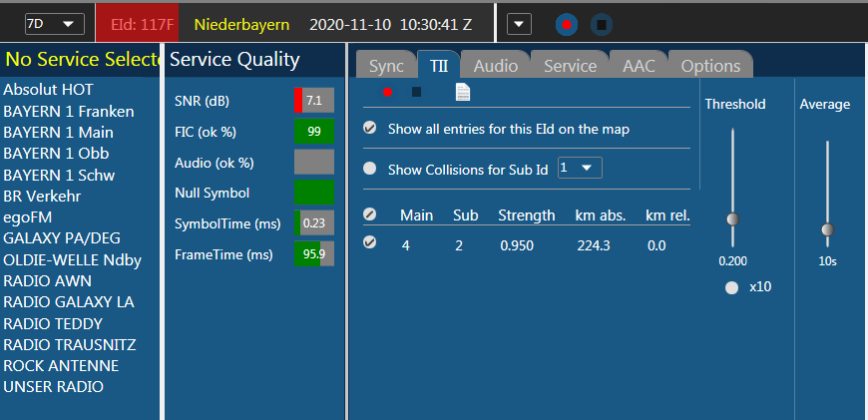Click the select-all icon in the table header
The height and width of the screenshot is (420, 868).
(x=370, y=214)
